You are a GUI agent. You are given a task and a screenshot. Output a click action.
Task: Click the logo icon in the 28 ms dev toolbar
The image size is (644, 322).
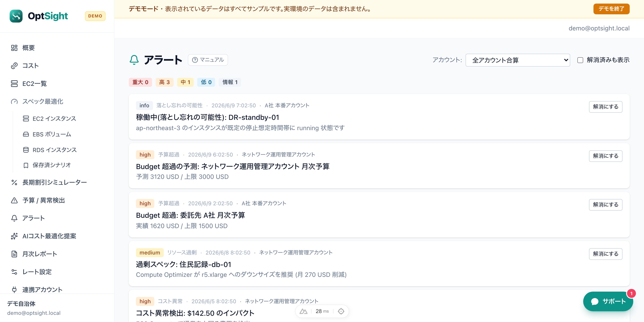[x=303, y=311]
